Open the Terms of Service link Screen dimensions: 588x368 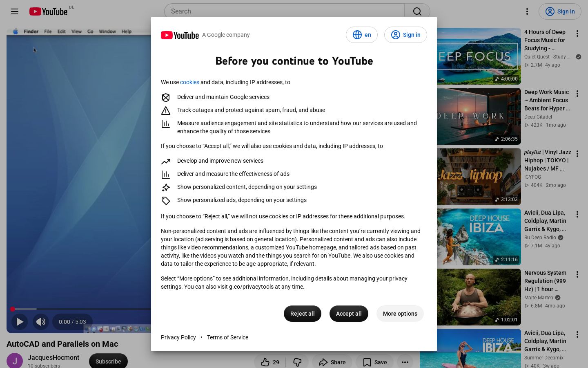tap(227, 337)
